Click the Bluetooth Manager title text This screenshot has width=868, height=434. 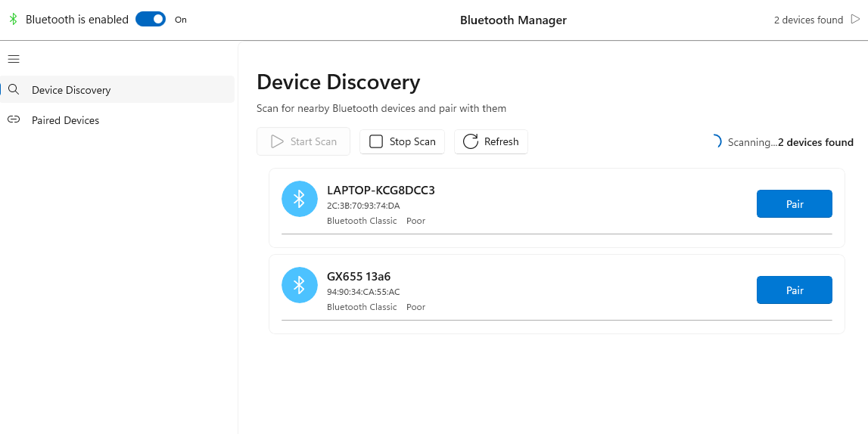click(x=513, y=20)
